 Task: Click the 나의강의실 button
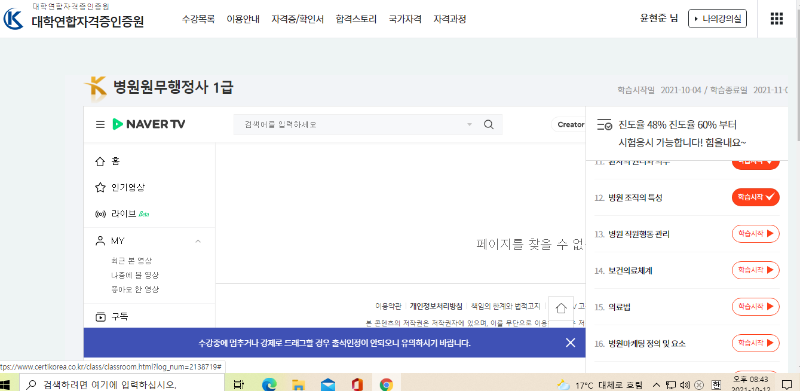tap(717, 19)
